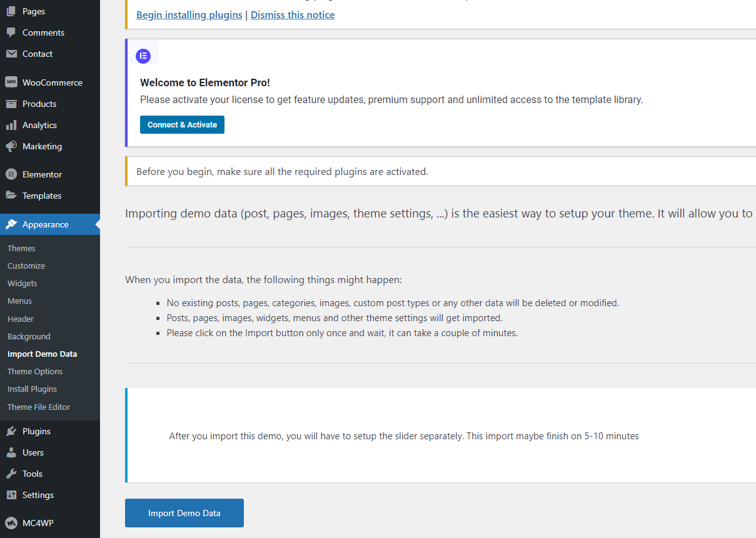Image resolution: width=756 pixels, height=538 pixels.
Task: Click 'Please activate your license' text
Action: tap(391, 99)
